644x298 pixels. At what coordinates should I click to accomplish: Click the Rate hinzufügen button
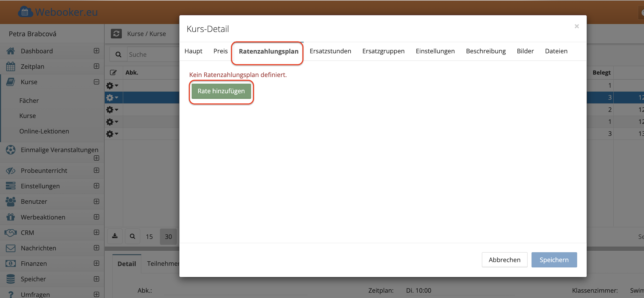click(221, 91)
